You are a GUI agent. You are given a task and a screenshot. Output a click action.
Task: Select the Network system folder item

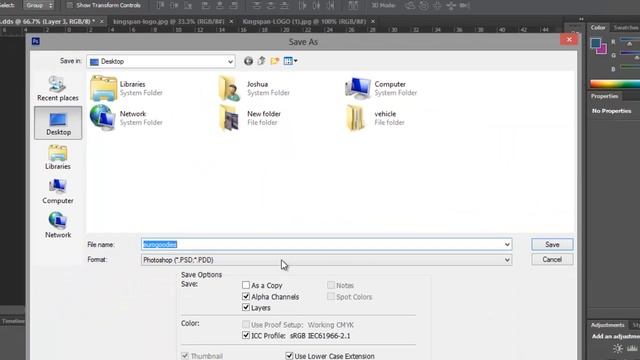click(127, 118)
